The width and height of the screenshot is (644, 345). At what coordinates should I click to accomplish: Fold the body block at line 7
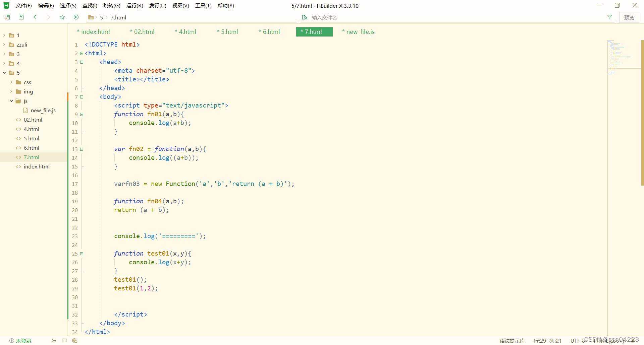click(82, 97)
